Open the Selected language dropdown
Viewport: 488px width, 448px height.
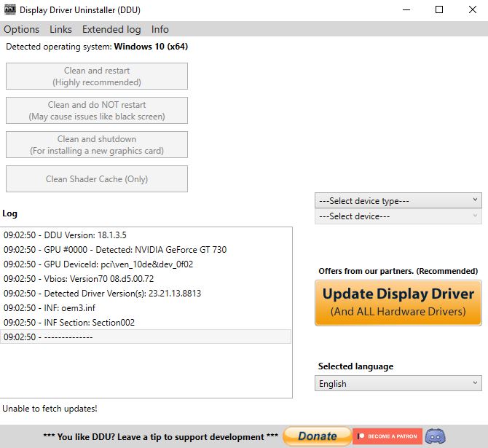click(x=398, y=383)
